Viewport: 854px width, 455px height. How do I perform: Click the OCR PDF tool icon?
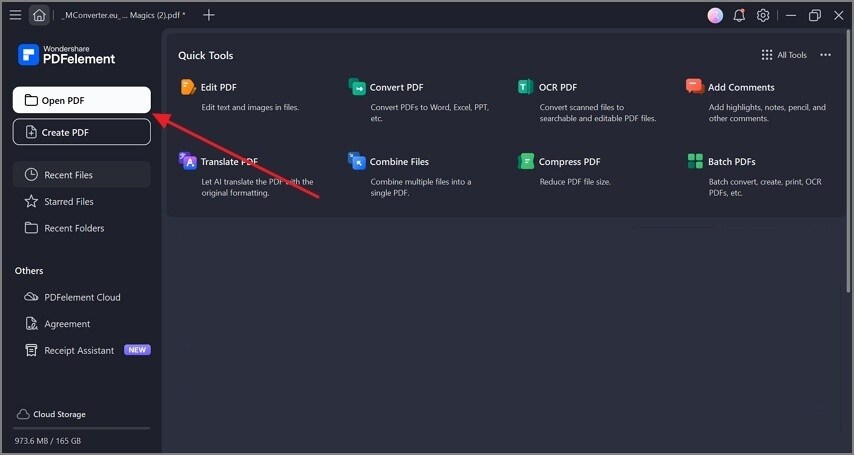[526, 87]
